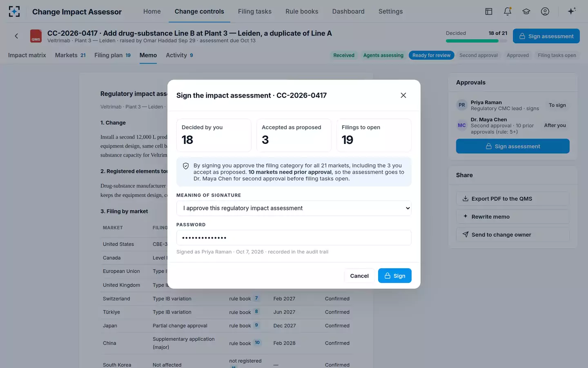Send to change owner
This screenshot has width=588, height=368.
tap(513, 235)
